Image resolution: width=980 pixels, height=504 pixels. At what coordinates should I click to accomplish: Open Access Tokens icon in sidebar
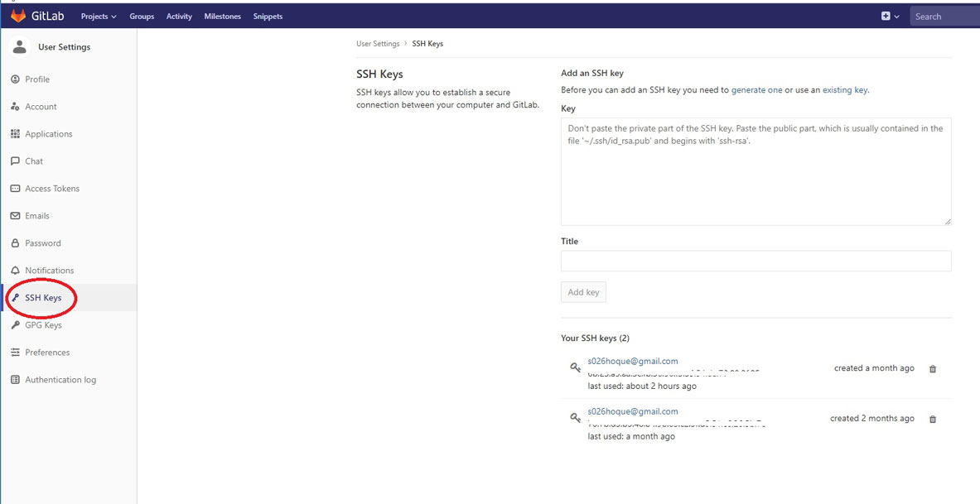click(x=16, y=189)
